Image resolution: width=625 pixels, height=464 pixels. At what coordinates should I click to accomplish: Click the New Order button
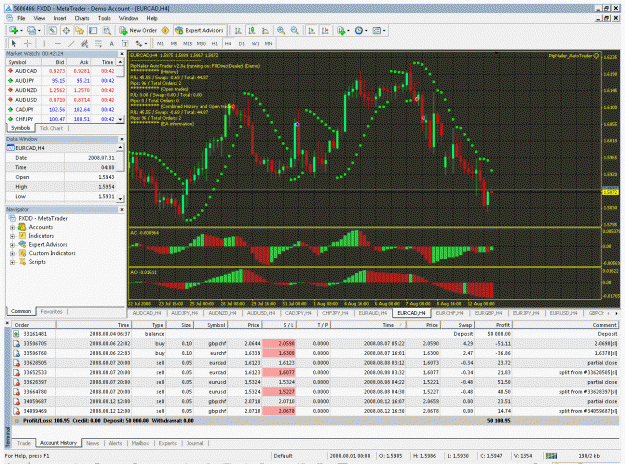138,30
